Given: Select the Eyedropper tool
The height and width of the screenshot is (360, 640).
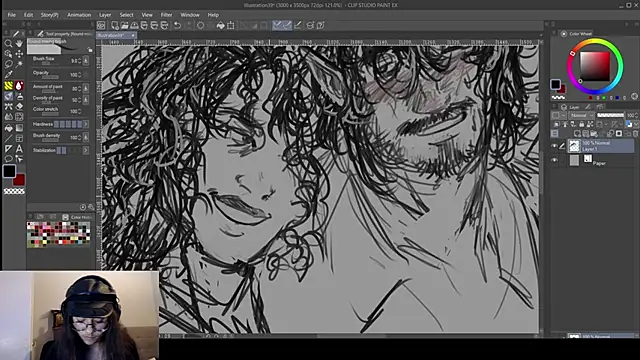Looking at the screenshot, I should pyautogui.click(x=8, y=75).
